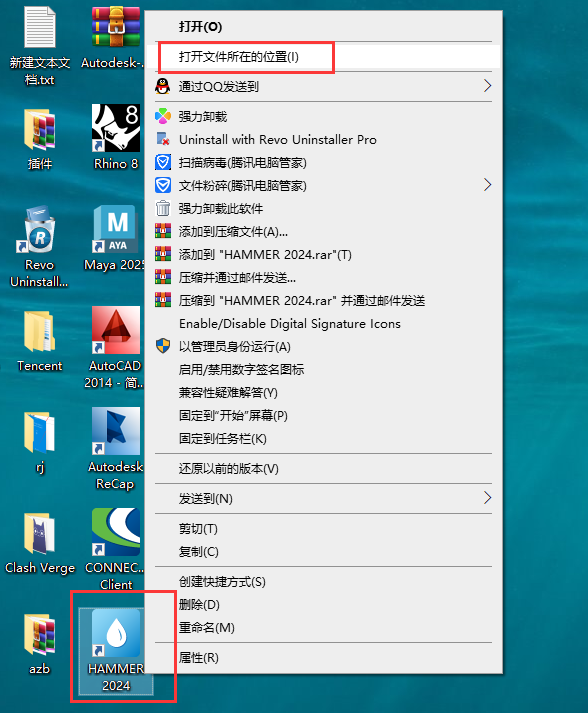Choose 复制(C) from the menu

323,552
